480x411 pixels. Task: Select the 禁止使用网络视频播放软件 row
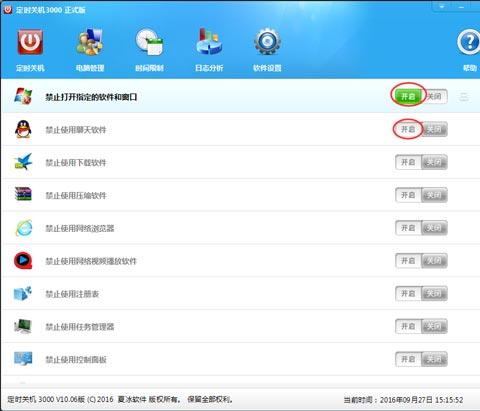point(240,261)
